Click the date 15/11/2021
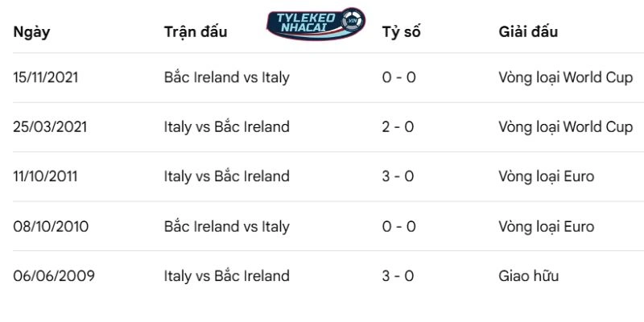 pyautogui.click(x=47, y=77)
